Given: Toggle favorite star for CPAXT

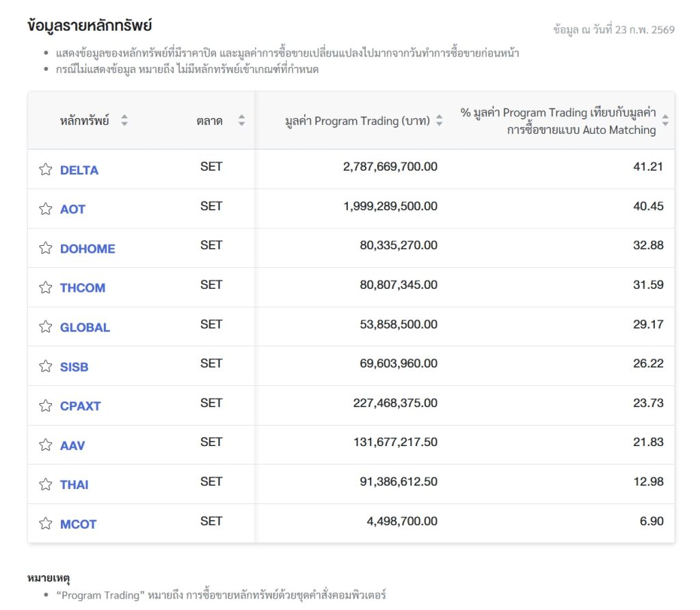Looking at the screenshot, I should 45,406.
